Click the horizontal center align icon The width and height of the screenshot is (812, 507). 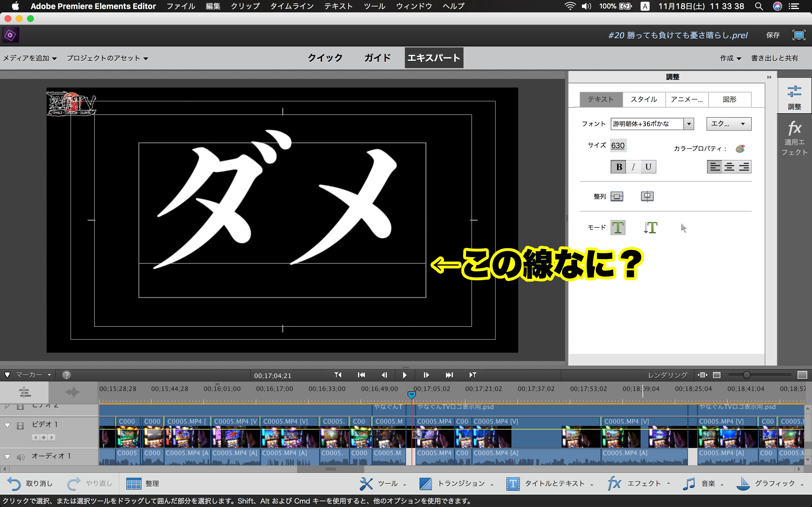pos(647,197)
